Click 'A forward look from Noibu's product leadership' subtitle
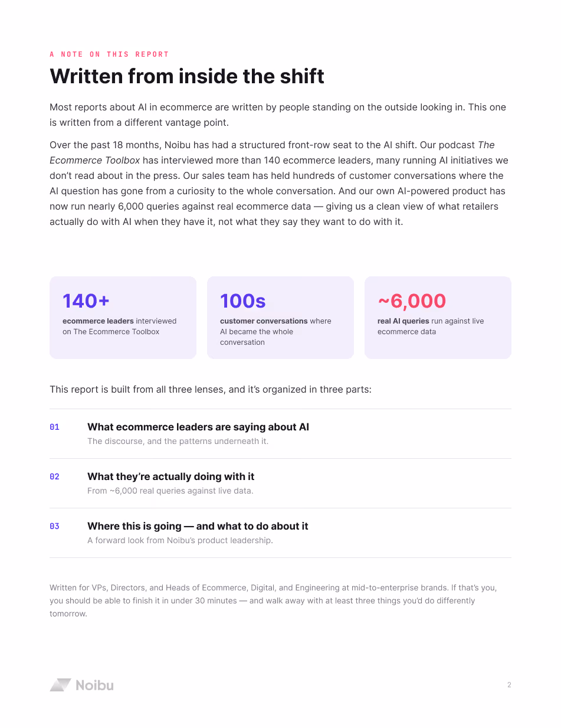 click(x=180, y=540)
